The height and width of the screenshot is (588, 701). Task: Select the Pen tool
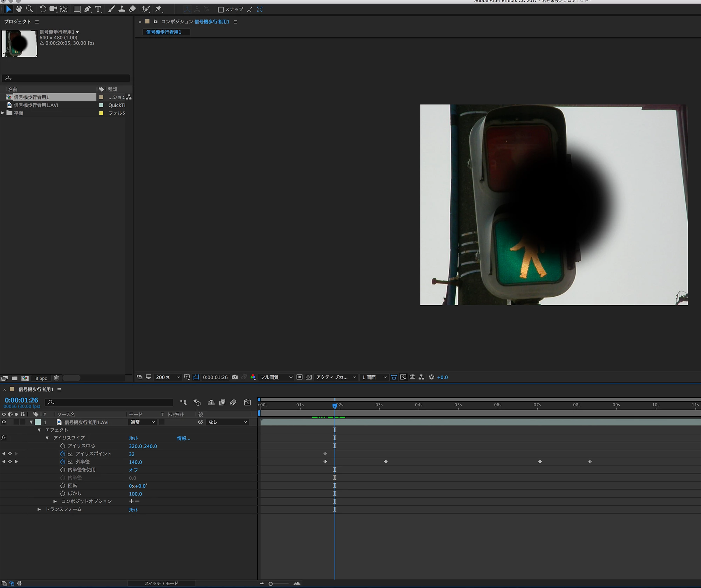tap(87, 9)
